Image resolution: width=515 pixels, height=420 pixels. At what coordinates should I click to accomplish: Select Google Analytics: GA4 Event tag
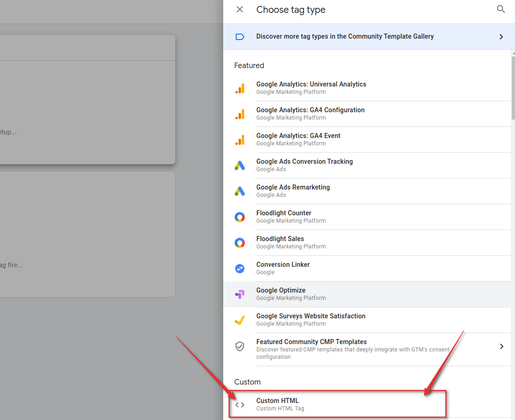(367, 139)
